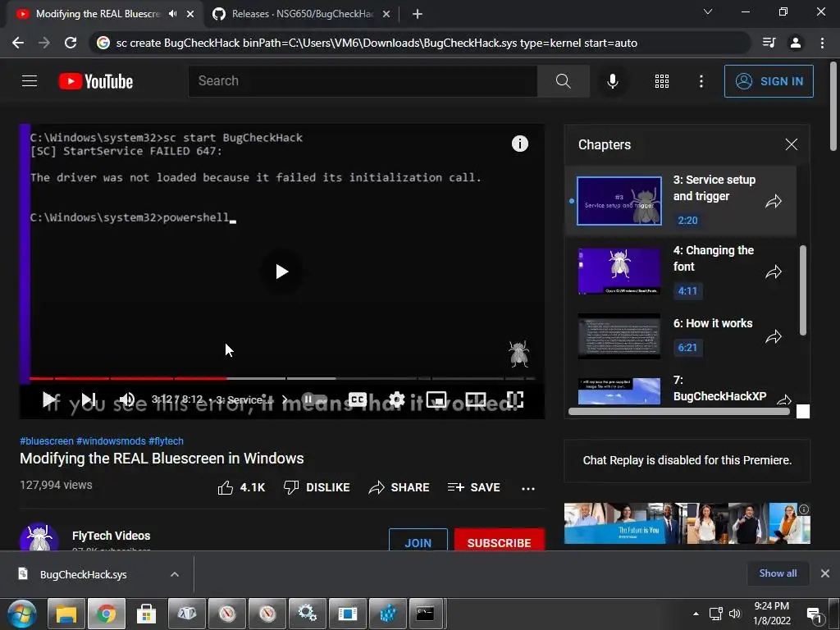Image resolution: width=840 pixels, height=630 pixels.
Task: Select the Modifying the REAL Bluescreen tab
Action: click(x=97, y=14)
